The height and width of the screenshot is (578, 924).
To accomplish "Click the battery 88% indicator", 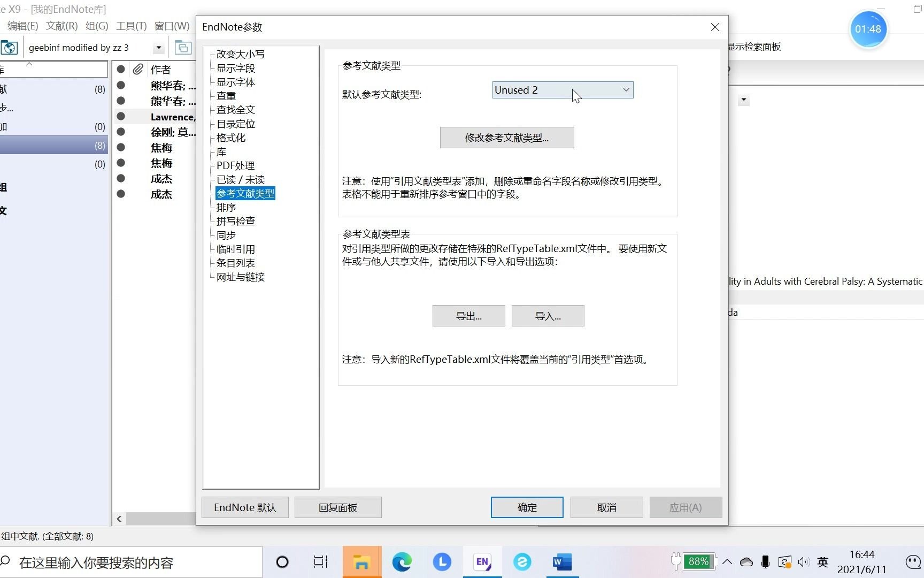I will point(693,561).
